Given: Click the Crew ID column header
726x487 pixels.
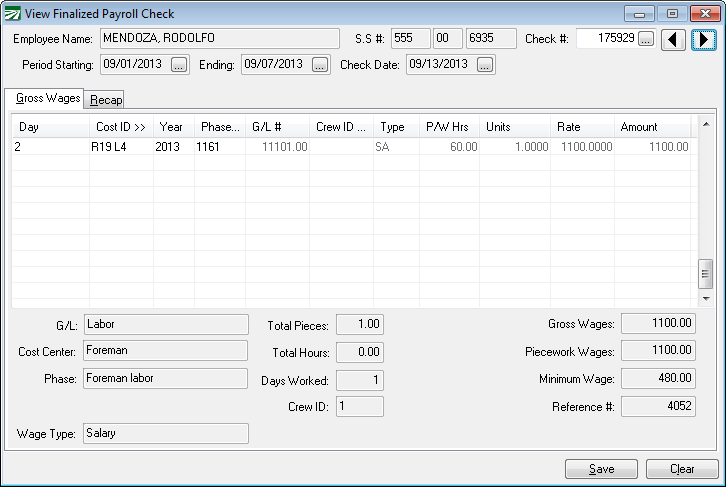Looking at the screenshot, I should point(340,127).
